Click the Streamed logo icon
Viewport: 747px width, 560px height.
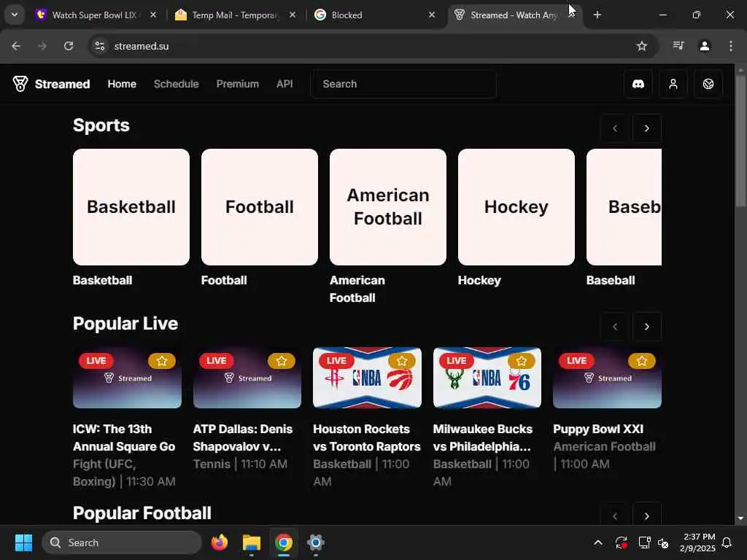[x=20, y=84]
